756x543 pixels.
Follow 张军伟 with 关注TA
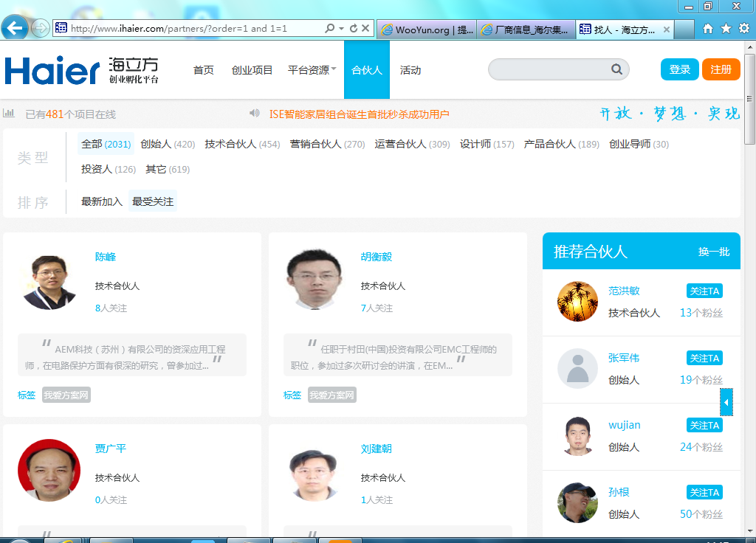click(x=704, y=358)
